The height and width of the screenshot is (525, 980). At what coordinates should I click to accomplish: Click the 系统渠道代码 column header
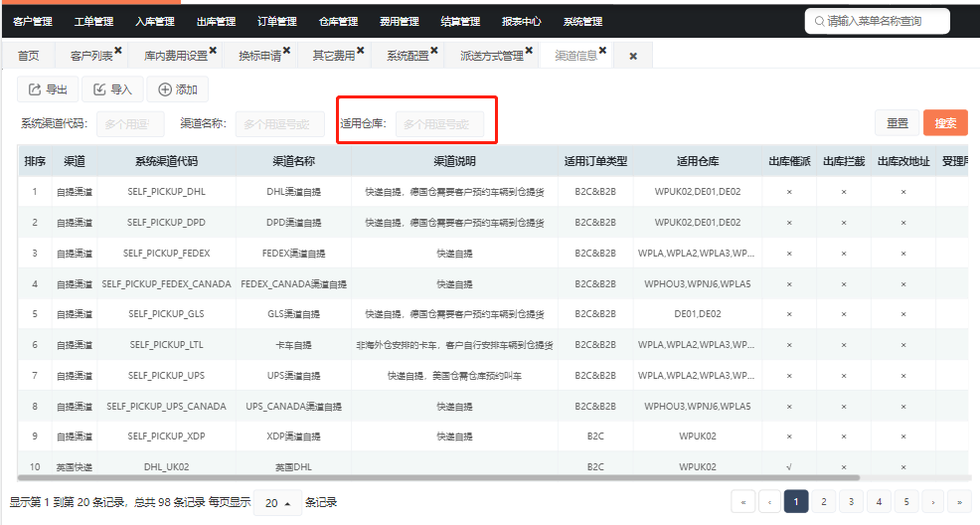coord(166,161)
